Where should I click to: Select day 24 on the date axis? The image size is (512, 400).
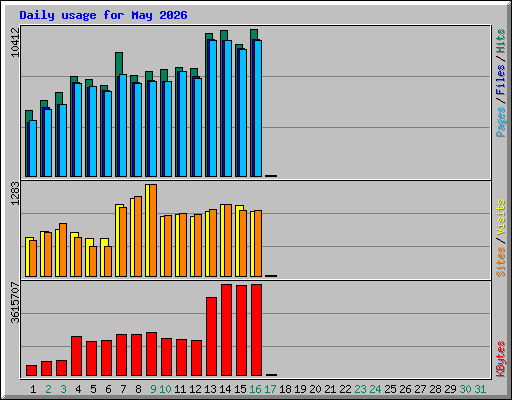click(375, 389)
